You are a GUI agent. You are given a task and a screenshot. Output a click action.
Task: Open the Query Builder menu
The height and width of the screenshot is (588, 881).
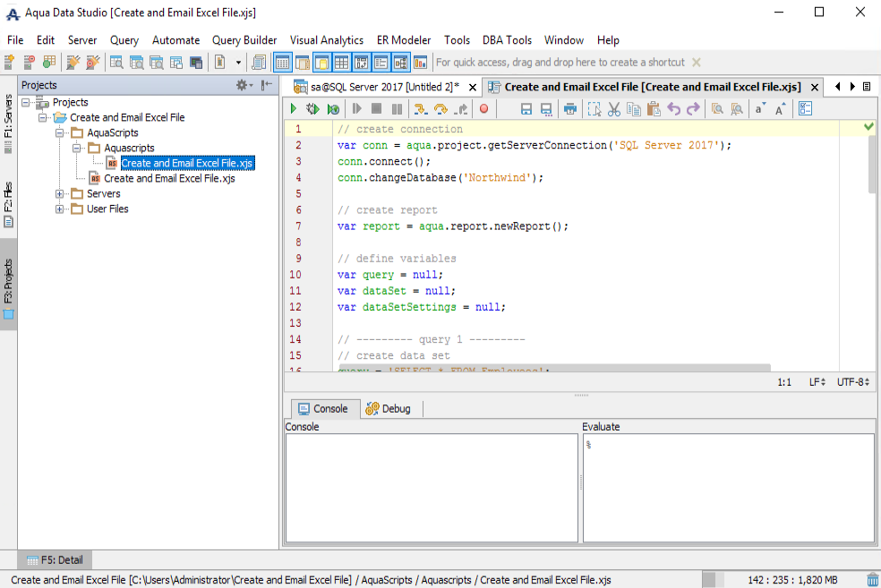244,40
